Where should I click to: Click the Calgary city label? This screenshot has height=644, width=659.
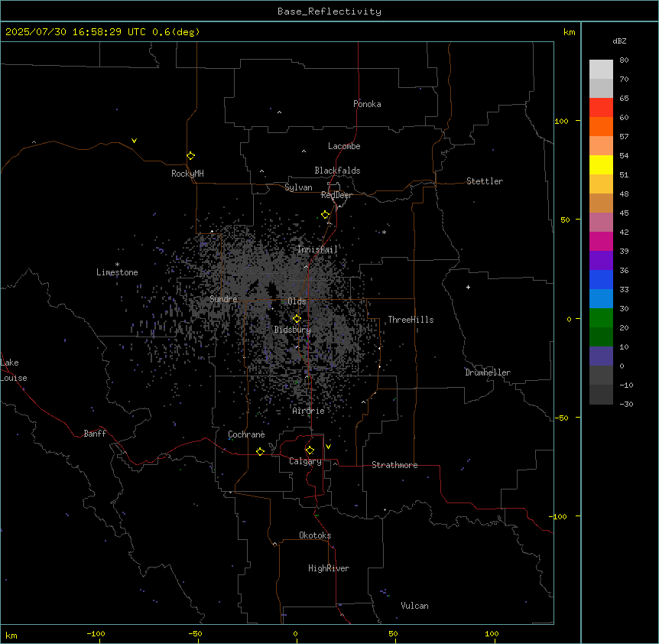(x=305, y=461)
